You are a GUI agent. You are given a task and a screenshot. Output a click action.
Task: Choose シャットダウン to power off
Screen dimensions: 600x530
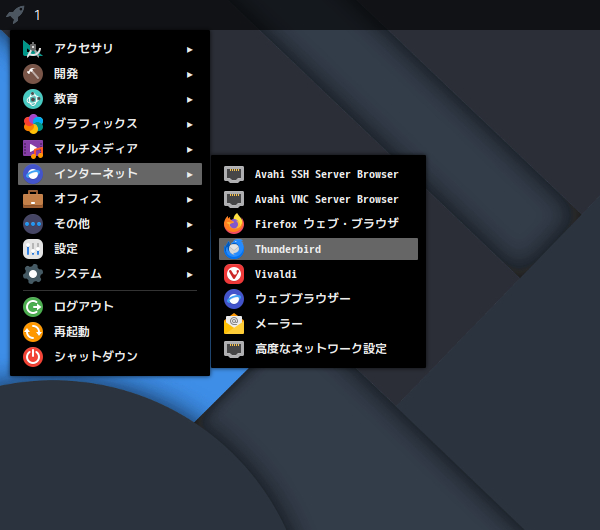[110, 357]
